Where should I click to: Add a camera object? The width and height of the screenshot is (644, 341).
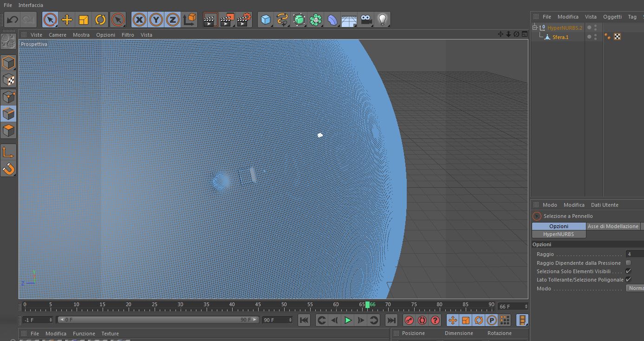pos(366,20)
